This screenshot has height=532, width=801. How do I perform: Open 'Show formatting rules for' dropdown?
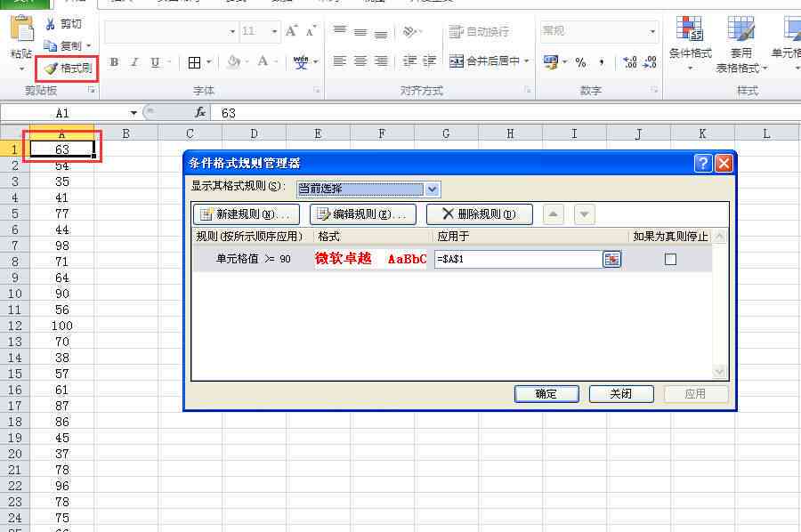click(433, 189)
